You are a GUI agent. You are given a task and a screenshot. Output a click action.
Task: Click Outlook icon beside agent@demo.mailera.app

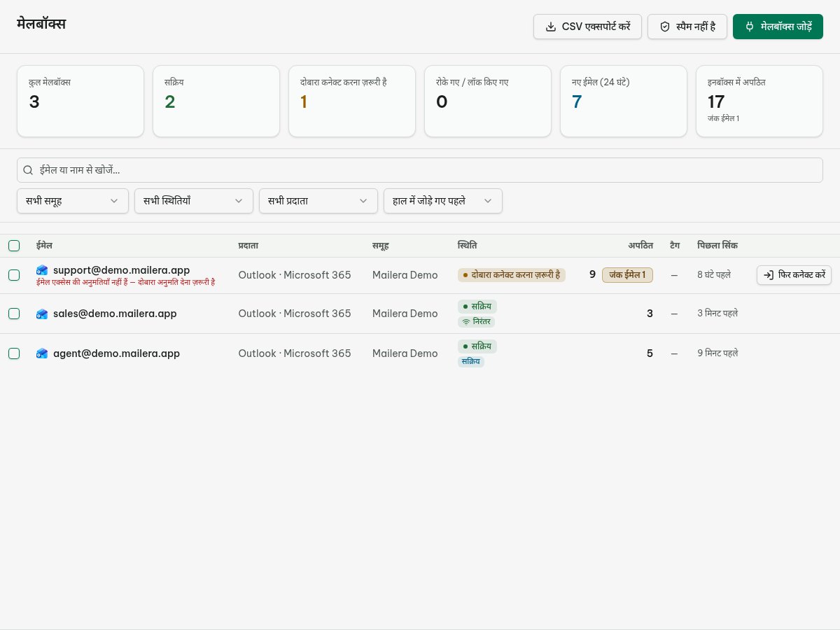coord(42,353)
